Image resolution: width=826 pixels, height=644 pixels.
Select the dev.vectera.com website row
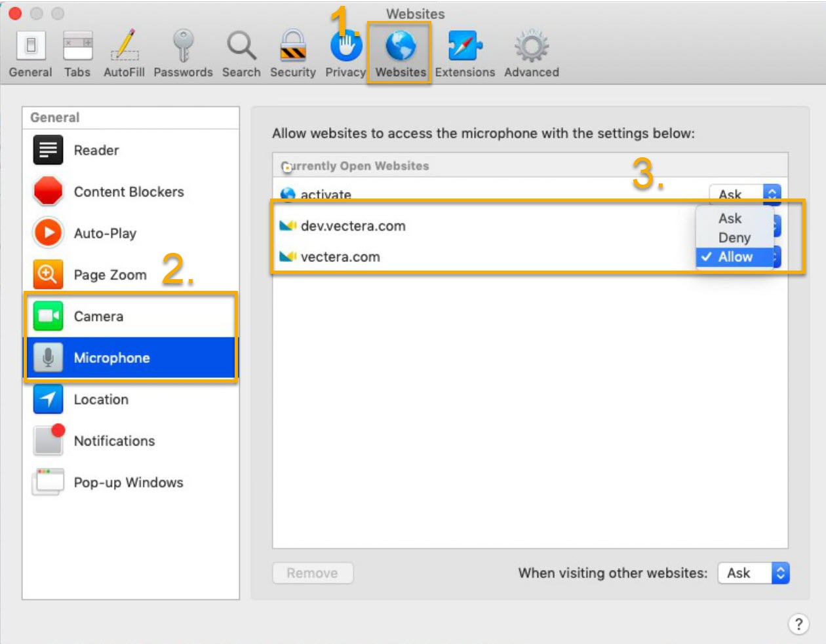(530, 226)
